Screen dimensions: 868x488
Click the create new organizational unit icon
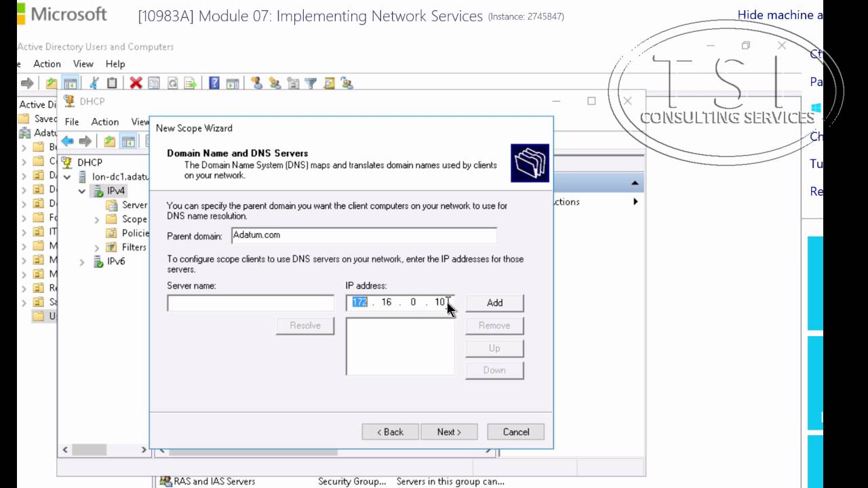(x=293, y=83)
